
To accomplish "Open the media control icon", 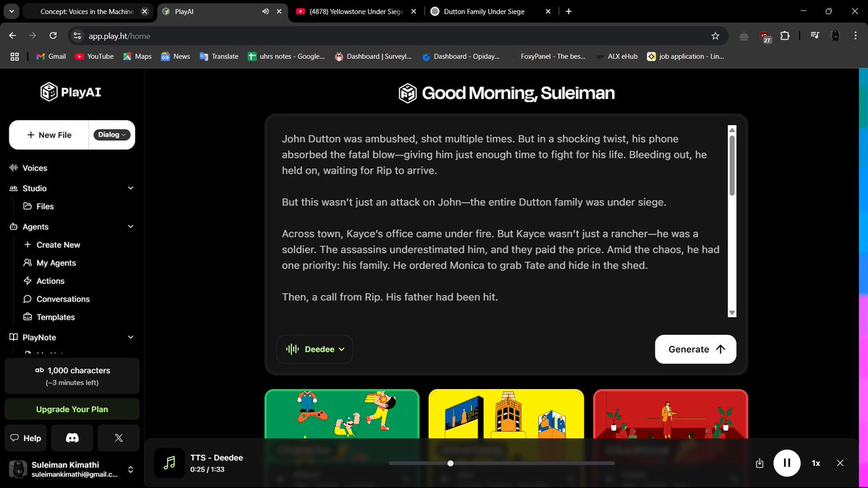I will [815, 35].
